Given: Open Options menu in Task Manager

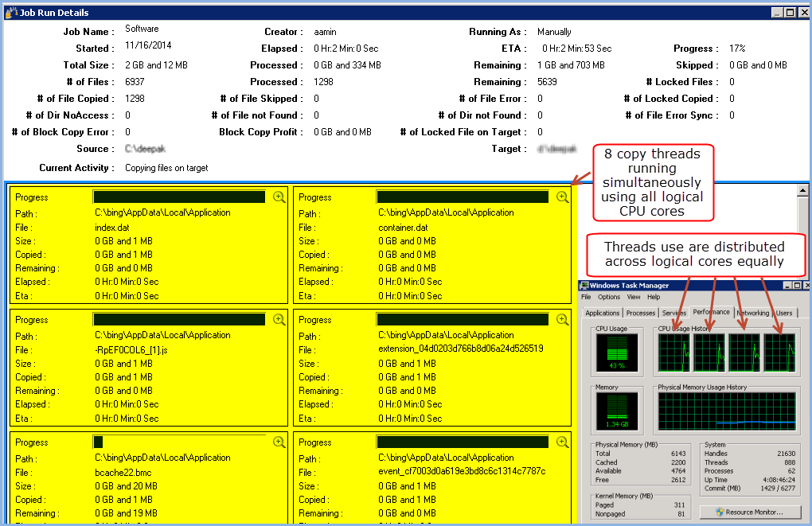Looking at the screenshot, I should [609, 297].
